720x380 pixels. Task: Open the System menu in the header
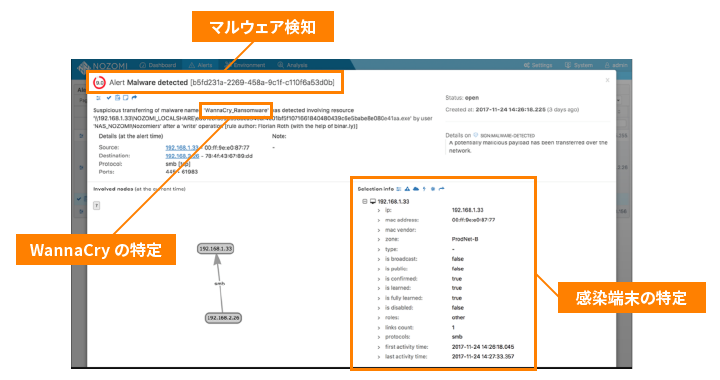point(579,65)
